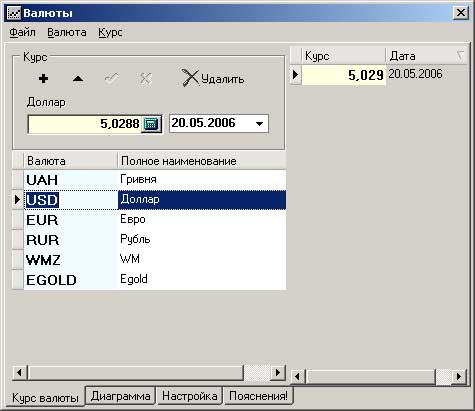475x411 pixels.
Task: Open the Файл menu
Action: pos(22,33)
